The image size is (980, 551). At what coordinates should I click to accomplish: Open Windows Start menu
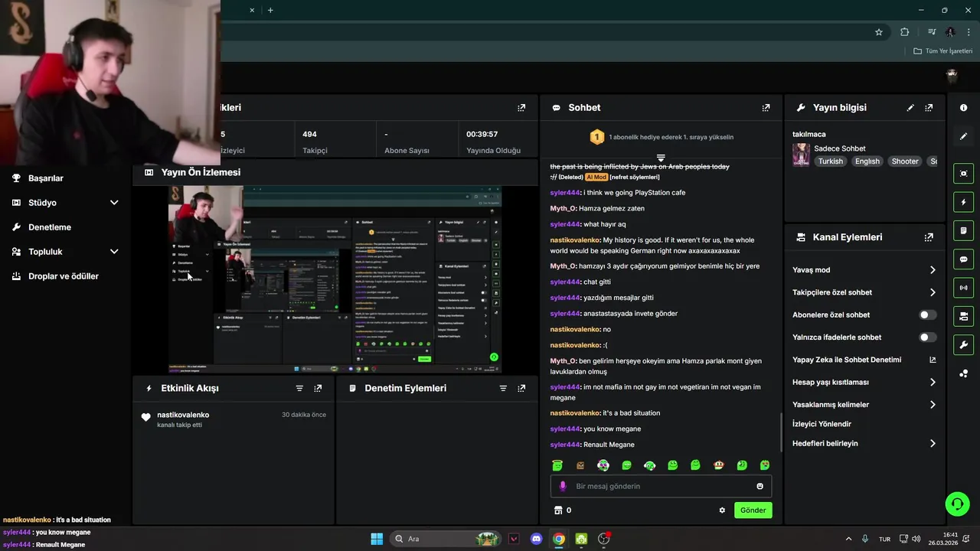[377, 539]
